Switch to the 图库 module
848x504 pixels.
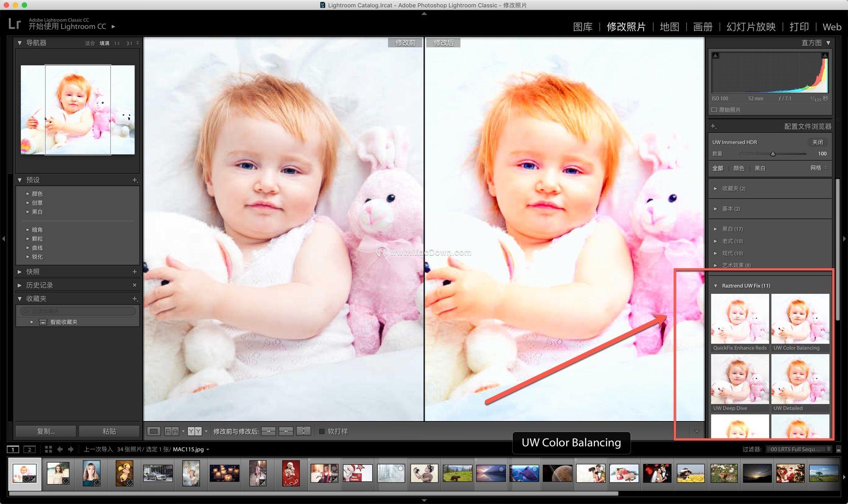click(x=583, y=27)
